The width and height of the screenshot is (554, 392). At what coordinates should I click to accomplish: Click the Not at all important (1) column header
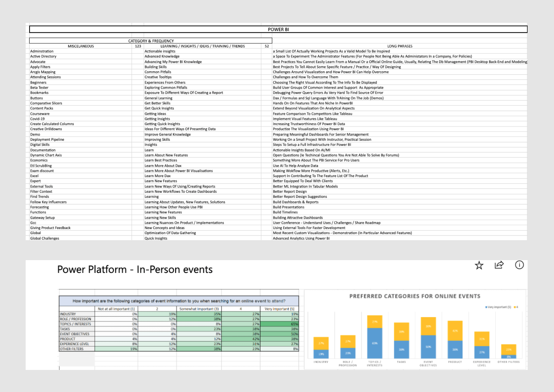click(116, 309)
